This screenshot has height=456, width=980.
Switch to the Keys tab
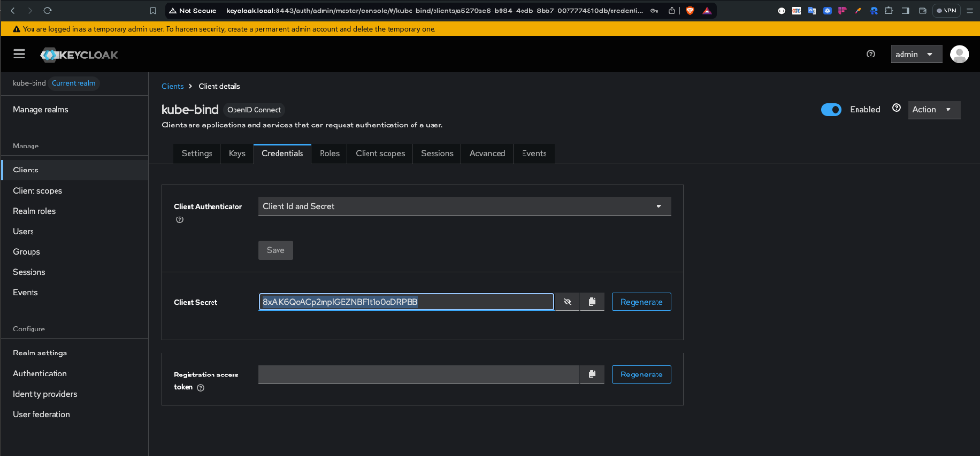(x=237, y=153)
